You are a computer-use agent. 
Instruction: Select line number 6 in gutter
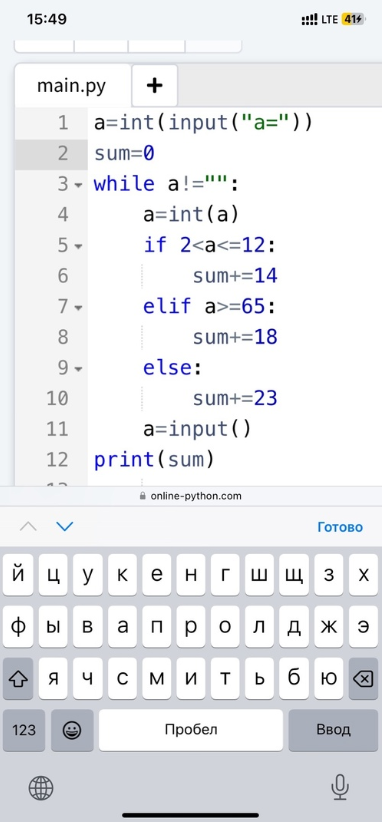(63, 276)
